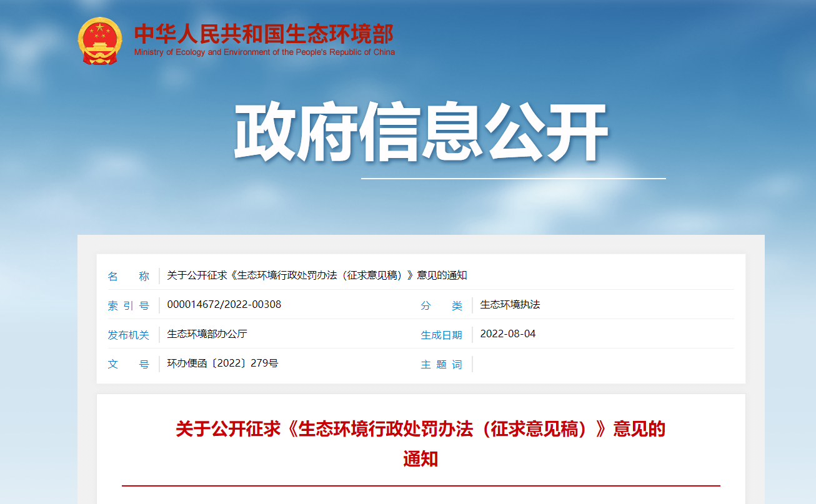Click the red article title heading

[420, 444]
